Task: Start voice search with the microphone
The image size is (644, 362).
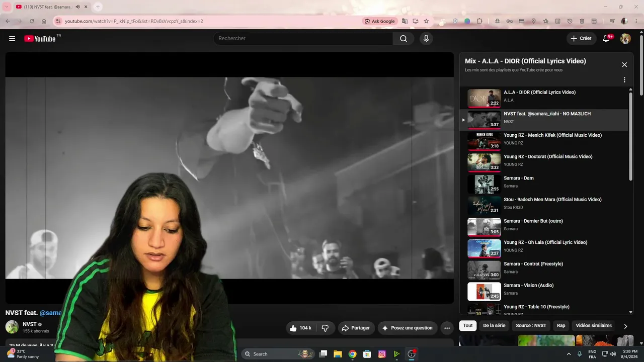Action: 426,39
